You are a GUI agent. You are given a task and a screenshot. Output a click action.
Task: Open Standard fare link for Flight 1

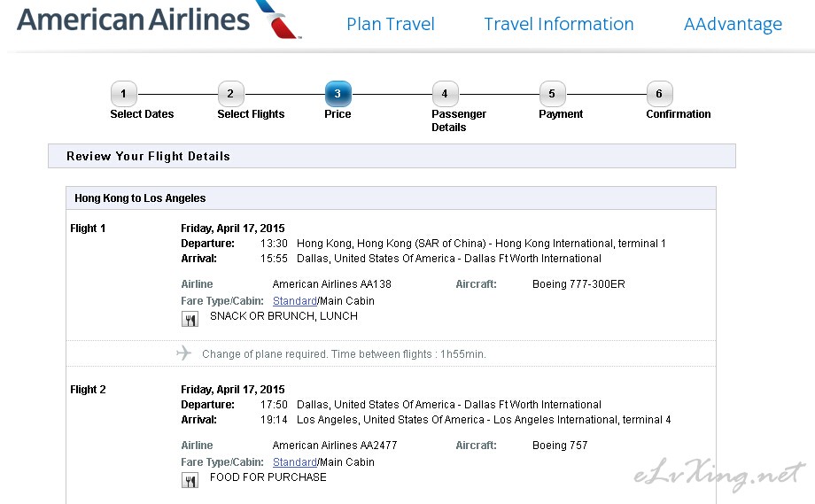295,301
